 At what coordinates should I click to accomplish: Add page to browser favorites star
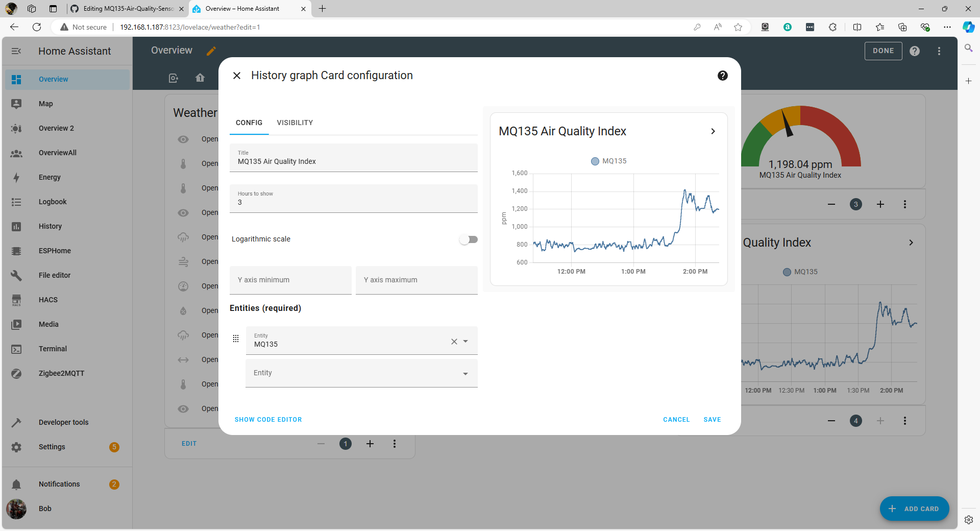point(738,27)
